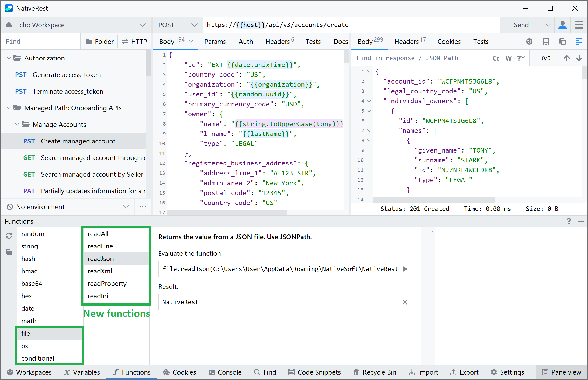Open response in browser with Chrome icon
Image resolution: width=588 pixels, height=380 pixels.
[x=529, y=42]
